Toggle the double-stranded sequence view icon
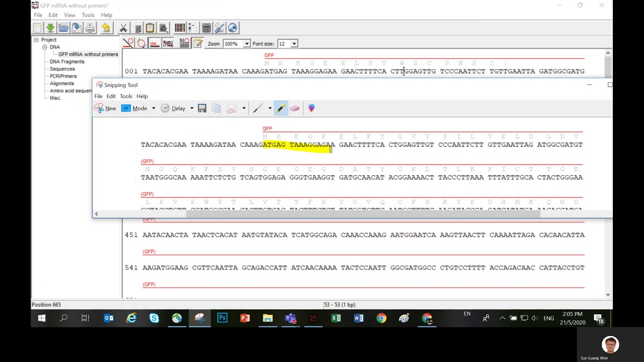The width and height of the screenshot is (644, 362). (x=168, y=44)
